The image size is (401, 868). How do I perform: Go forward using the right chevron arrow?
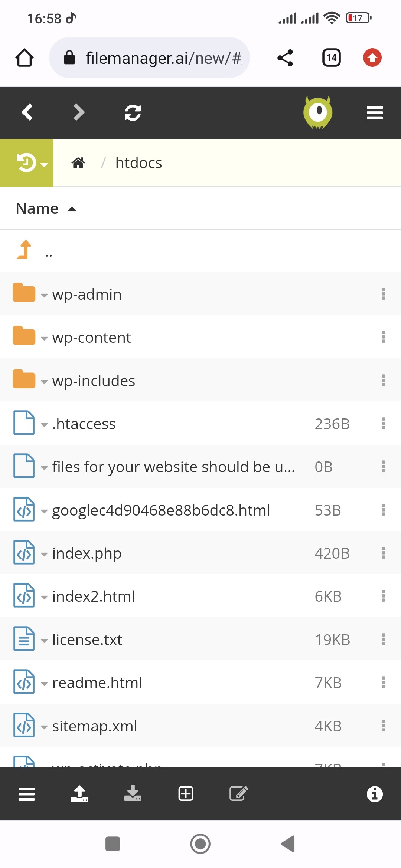coord(79,112)
